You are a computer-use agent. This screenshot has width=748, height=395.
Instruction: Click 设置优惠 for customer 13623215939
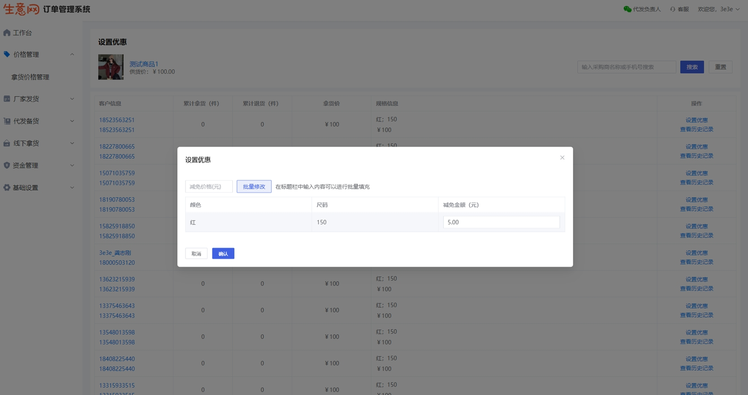pyautogui.click(x=696, y=280)
